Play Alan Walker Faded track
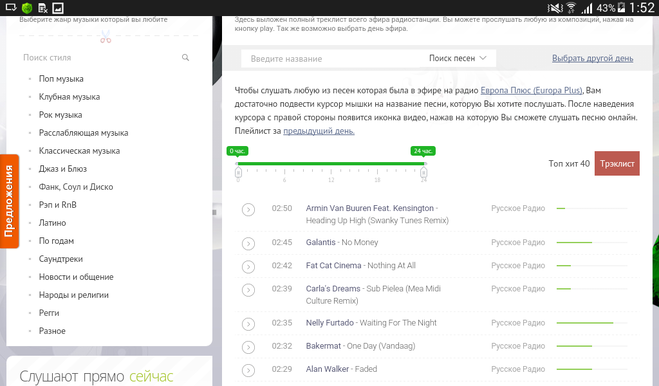The height and width of the screenshot is (386, 659). [x=248, y=370]
